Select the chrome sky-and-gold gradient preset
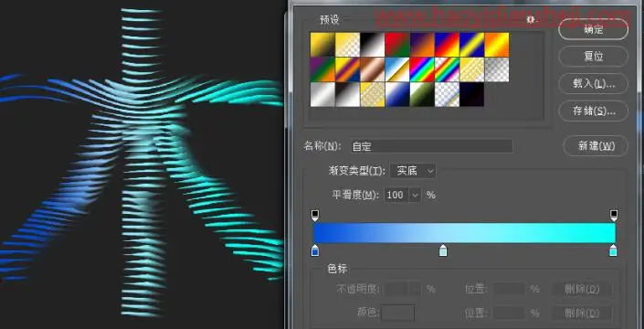This screenshot has width=644, height=329. coord(397,69)
